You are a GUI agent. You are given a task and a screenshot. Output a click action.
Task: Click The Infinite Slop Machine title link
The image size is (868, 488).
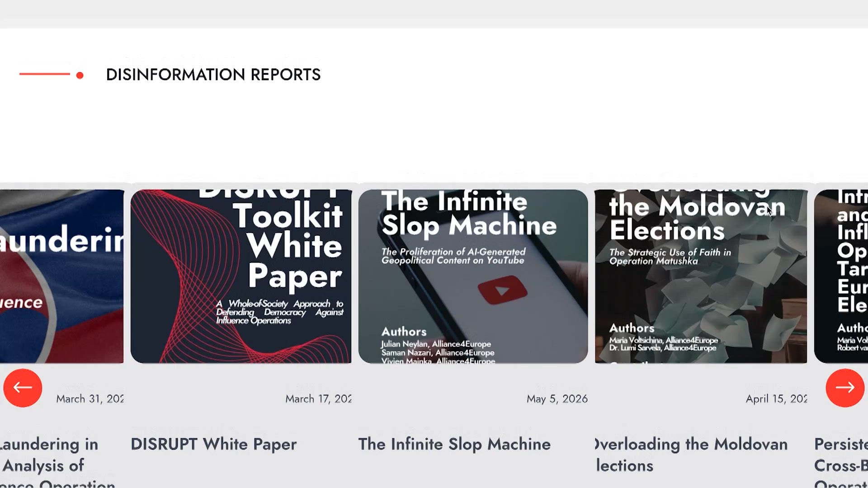coord(454,444)
